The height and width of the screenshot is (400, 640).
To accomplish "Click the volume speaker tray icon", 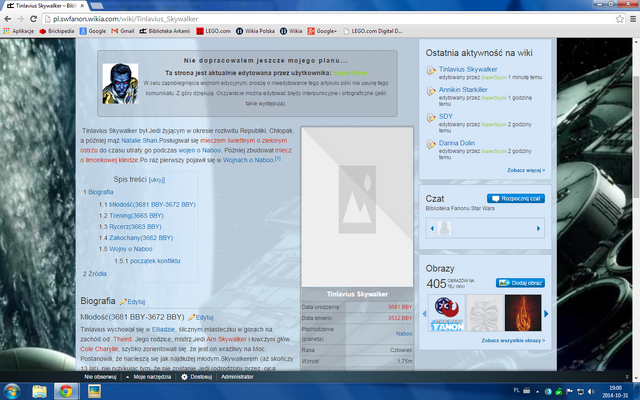I will (x=591, y=391).
